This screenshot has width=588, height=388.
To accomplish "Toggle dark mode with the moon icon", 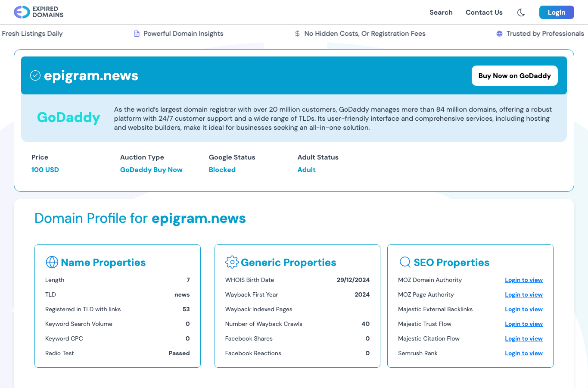I will (x=521, y=13).
